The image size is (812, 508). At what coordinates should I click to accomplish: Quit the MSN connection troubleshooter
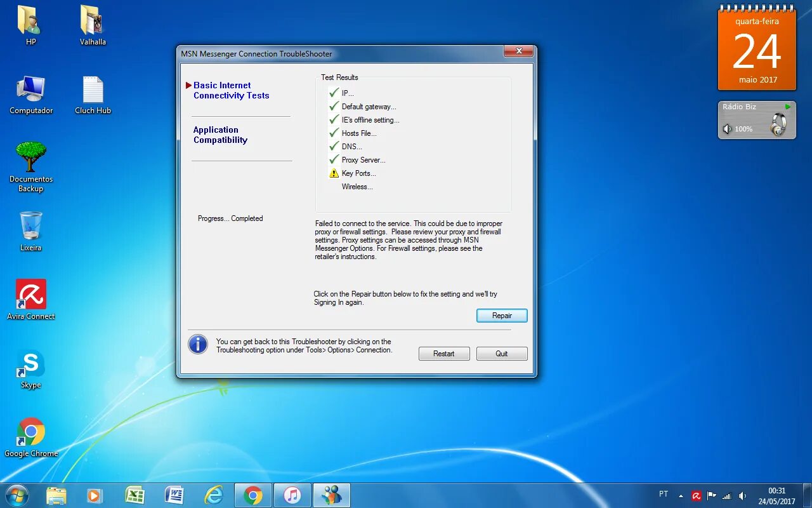[x=502, y=354]
